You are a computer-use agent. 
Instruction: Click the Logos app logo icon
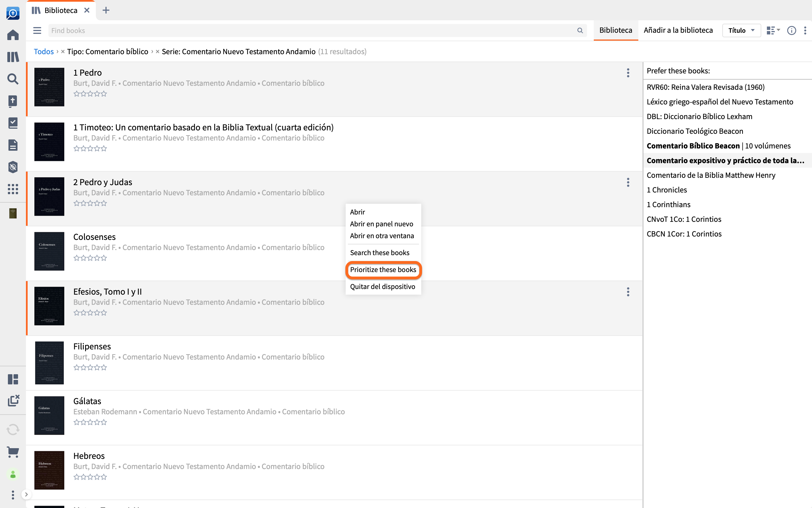[x=13, y=13]
